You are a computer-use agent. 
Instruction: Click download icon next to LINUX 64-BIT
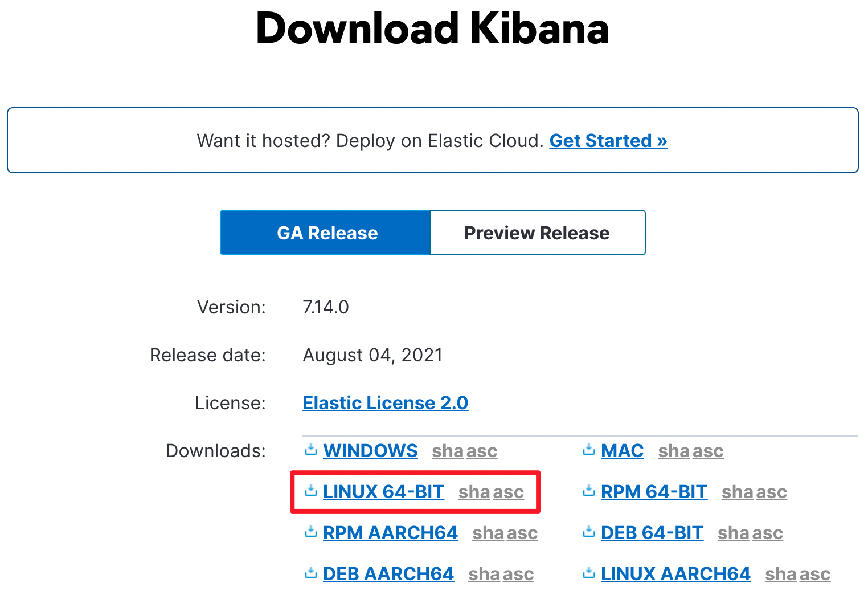coord(310,491)
